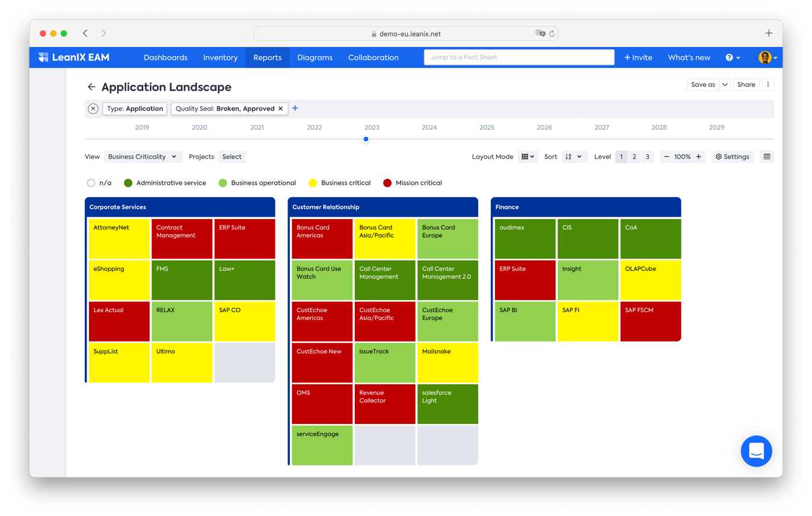Remove the Quality Seal filter

click(x=281, y=108)
